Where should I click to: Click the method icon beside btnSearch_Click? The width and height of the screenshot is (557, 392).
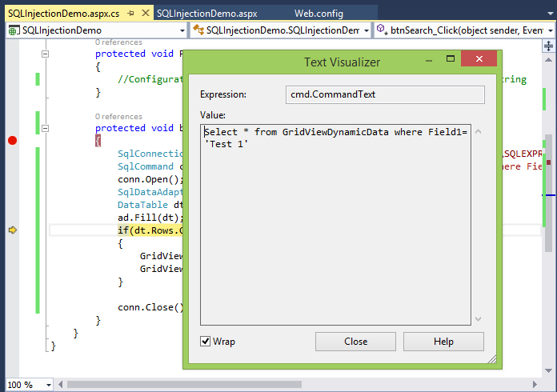[382, 29]
